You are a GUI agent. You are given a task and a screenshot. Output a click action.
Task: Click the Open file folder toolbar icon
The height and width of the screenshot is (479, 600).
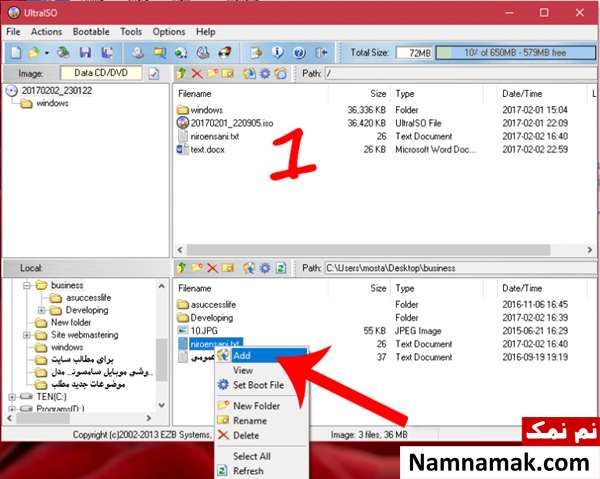point(34,52)
